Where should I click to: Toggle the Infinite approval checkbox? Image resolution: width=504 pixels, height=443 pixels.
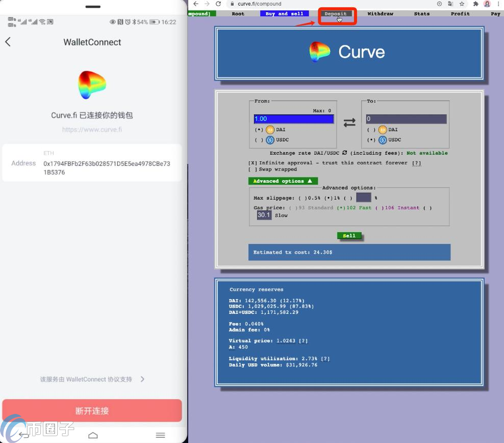coord(253,163)
